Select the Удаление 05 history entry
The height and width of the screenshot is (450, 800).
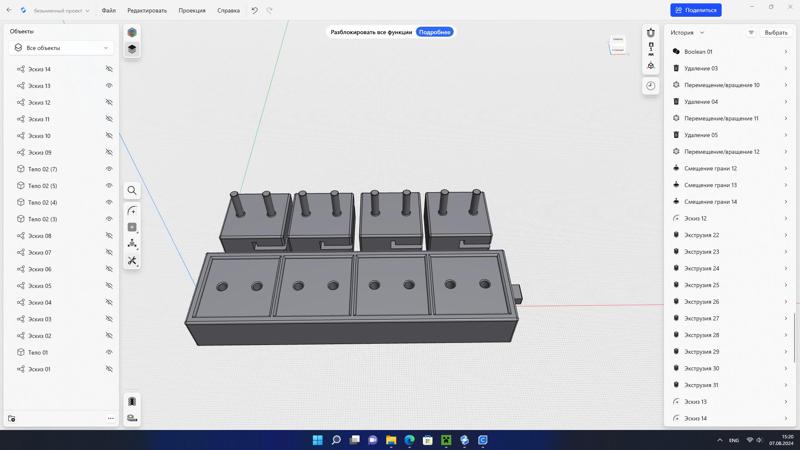(x=730, y=135)
